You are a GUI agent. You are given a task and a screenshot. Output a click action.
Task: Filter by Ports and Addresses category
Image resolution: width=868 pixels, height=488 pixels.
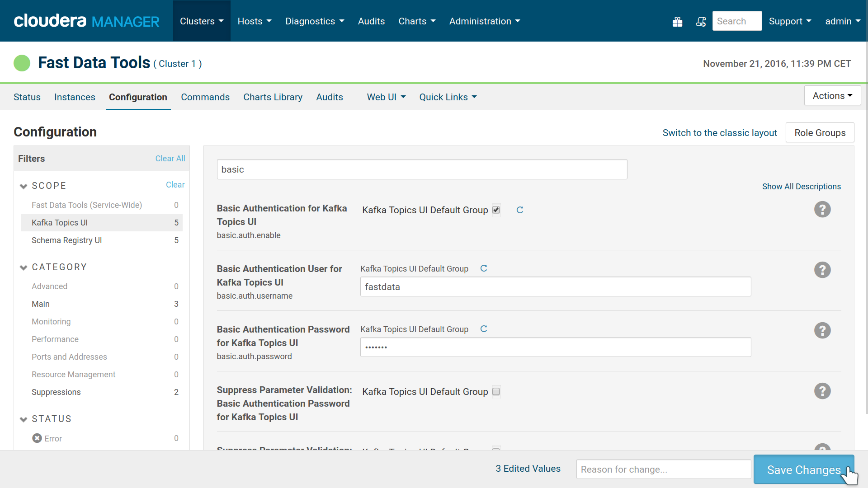tap(102, 357)
